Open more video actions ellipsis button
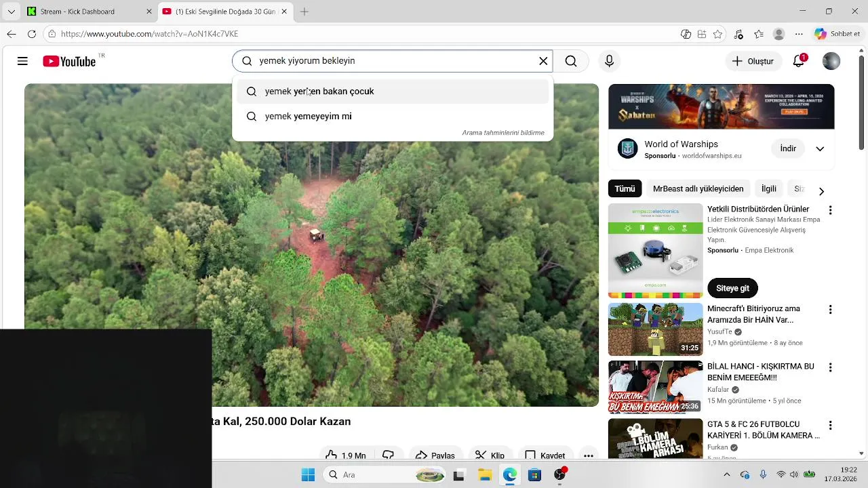This screenshot has width=868, height=488. 589,455
